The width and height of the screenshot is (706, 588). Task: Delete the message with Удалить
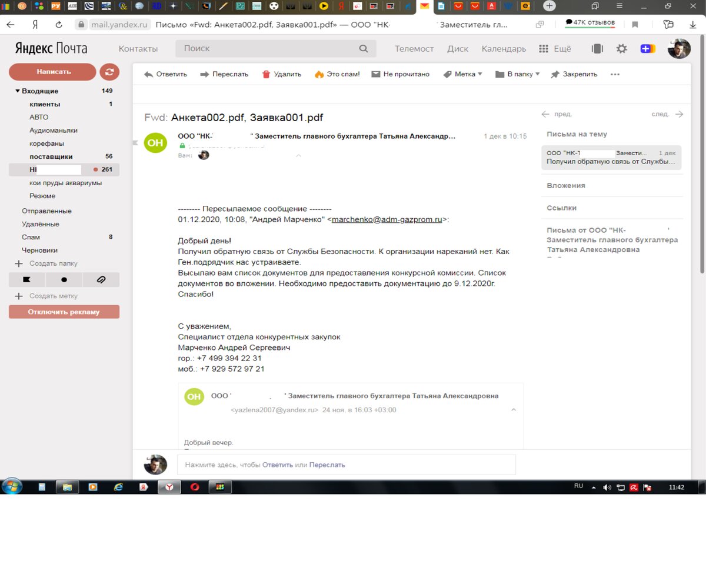[x=281, y=74]
